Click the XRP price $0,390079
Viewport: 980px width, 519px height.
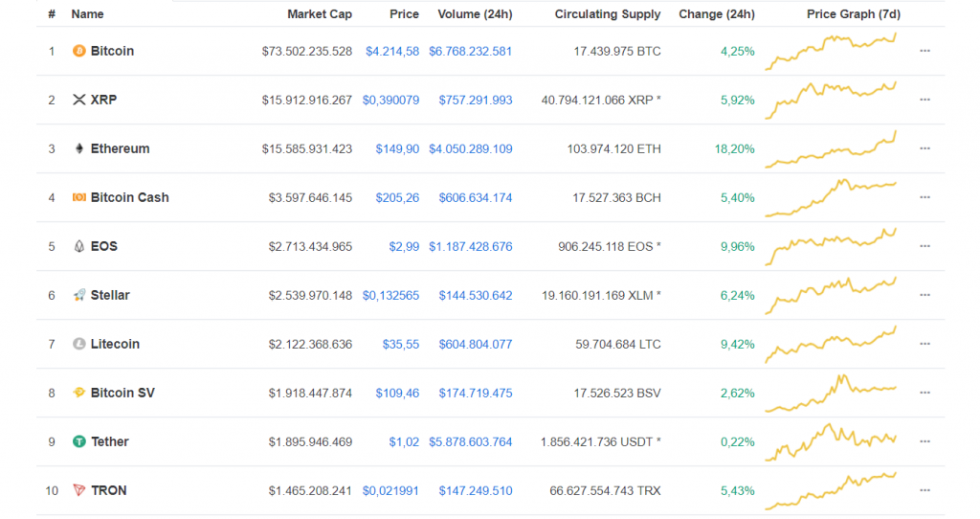[x=390, y=100]
